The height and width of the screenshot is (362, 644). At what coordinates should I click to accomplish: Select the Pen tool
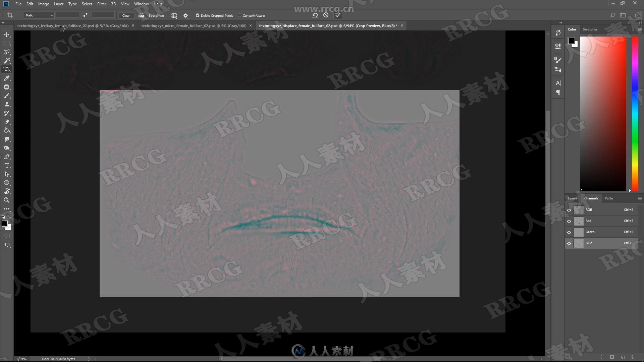point(6,157)
